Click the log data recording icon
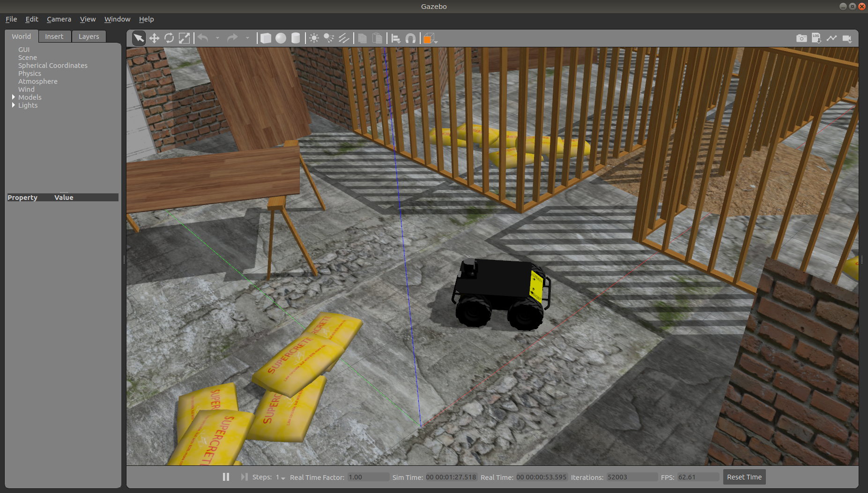The height and width of the screenshot is (493, 868). (x=816, y=38)
